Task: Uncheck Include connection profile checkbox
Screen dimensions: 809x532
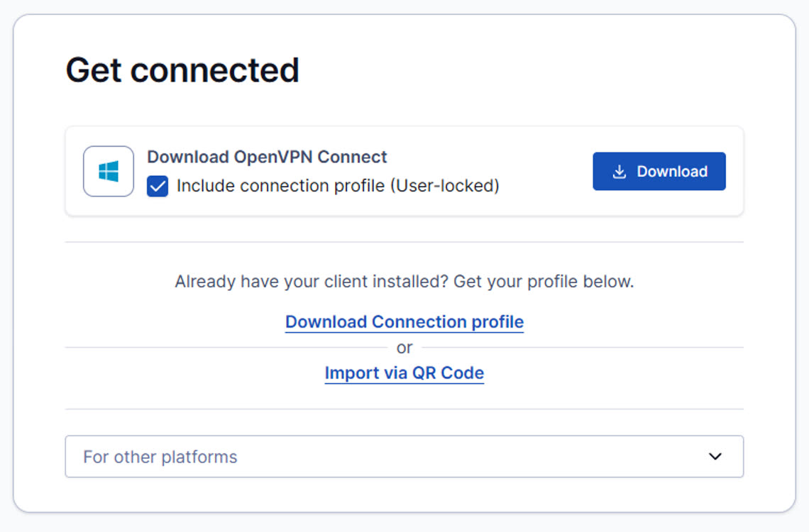Action: coord(158,186)
